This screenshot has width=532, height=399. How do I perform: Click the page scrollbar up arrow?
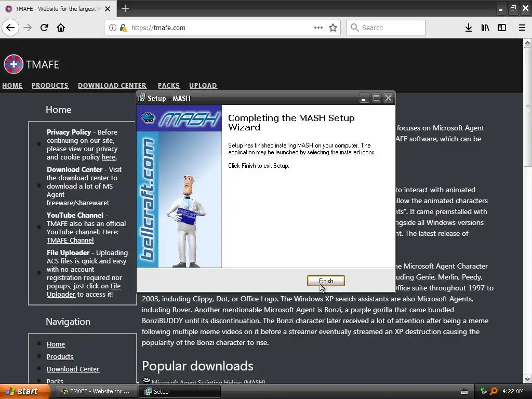pyautogui.click(x=527, y=43)
